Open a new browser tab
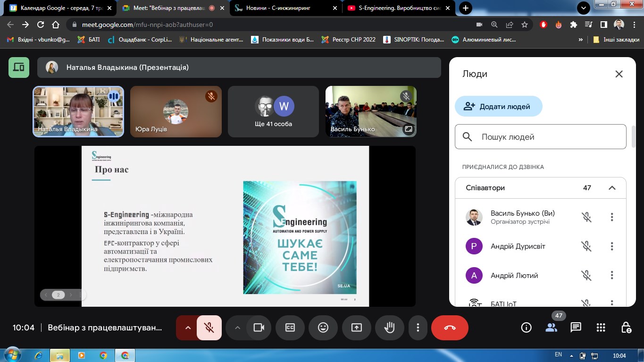Viewport: 644px width, 362px height. pyautogui.click(x=466, y=8)
